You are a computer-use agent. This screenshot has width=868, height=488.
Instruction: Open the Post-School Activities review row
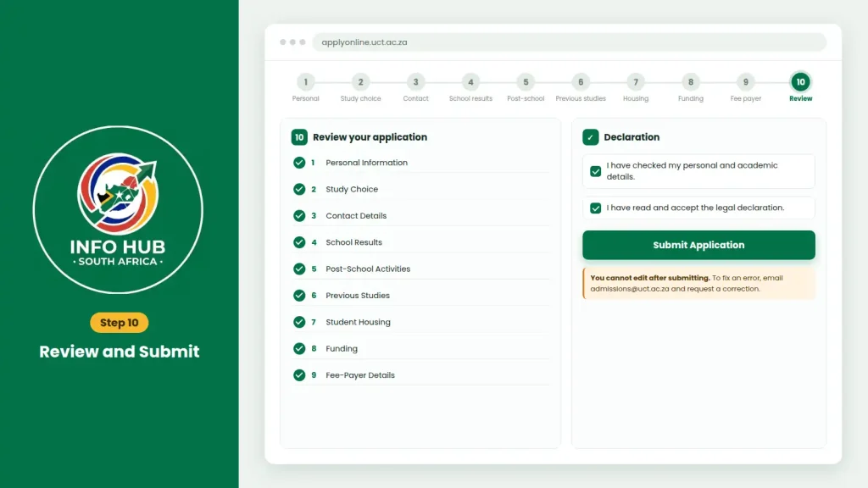[x=420, y=269]
